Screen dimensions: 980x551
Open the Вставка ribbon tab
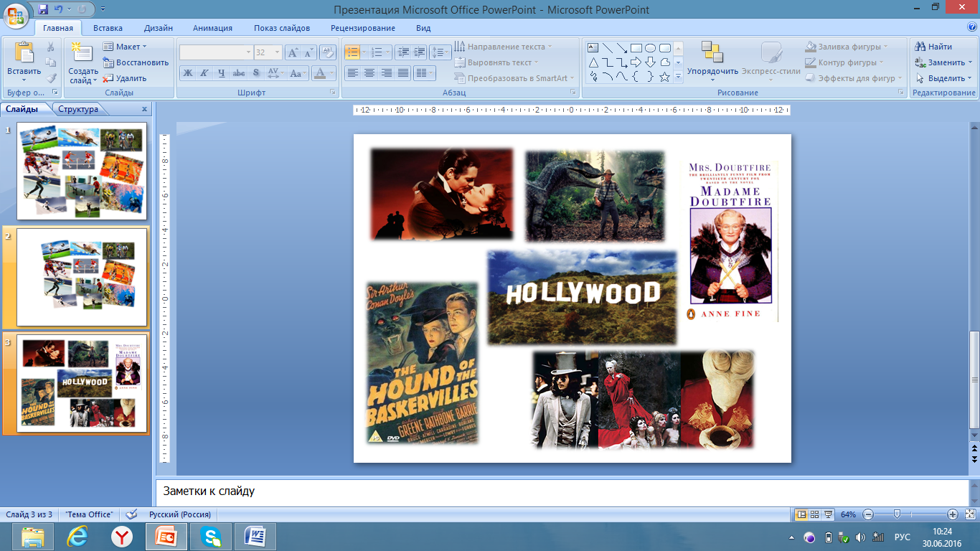click(x=108, y=28)
